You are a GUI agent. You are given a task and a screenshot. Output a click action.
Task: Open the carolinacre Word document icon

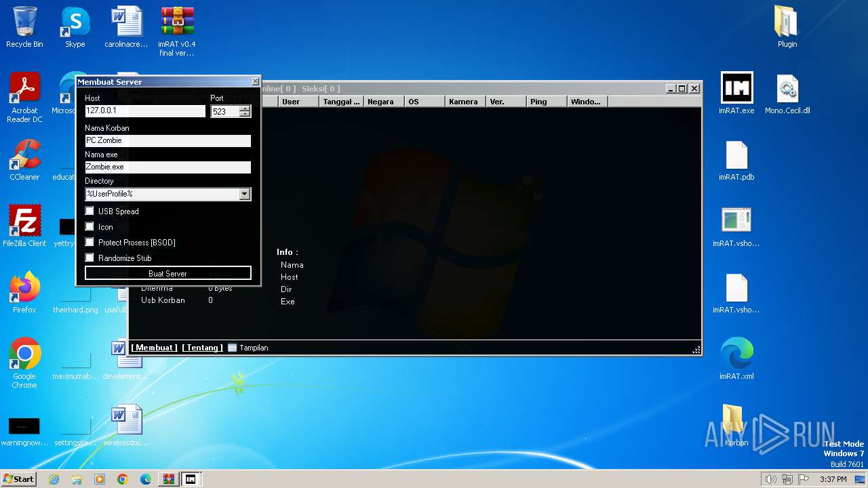126,27
